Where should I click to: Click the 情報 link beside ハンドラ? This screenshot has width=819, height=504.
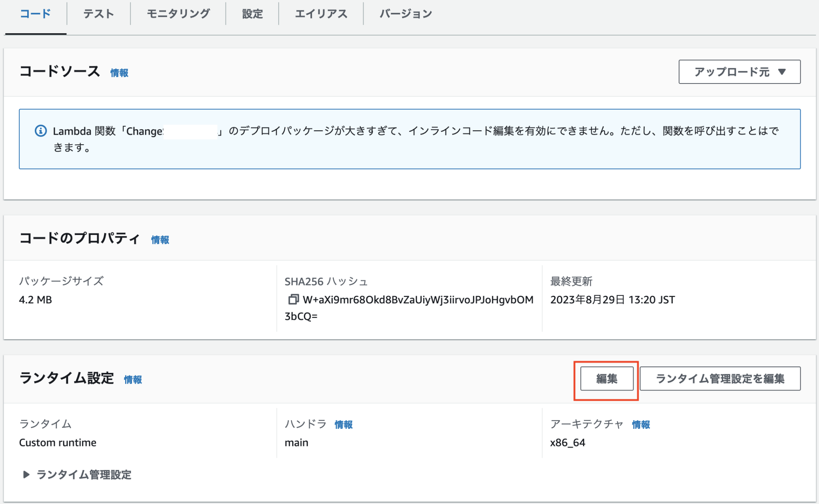point(344,425)
